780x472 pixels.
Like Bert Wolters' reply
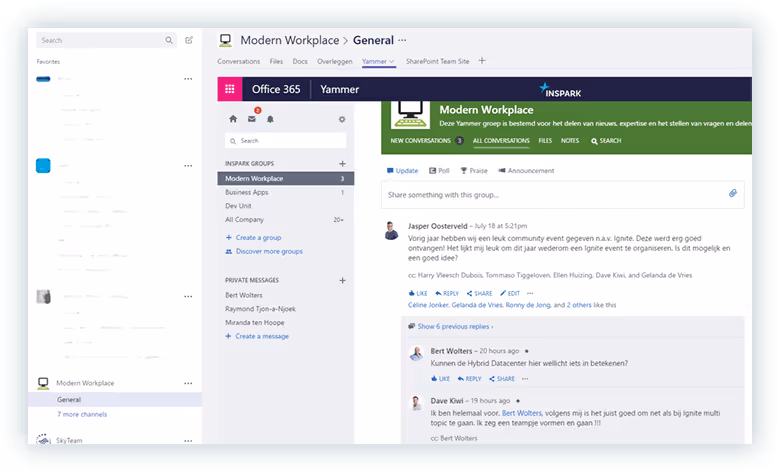click(440, 379)
